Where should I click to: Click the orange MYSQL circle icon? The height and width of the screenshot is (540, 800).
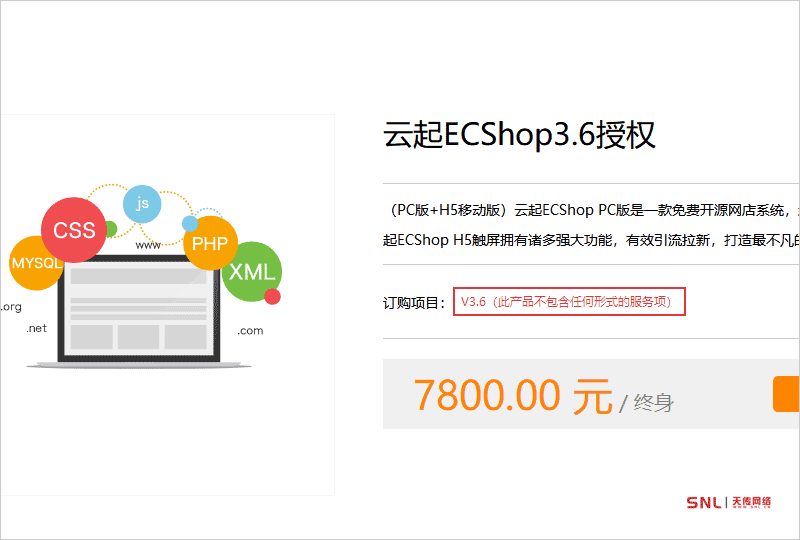point(36,263)
